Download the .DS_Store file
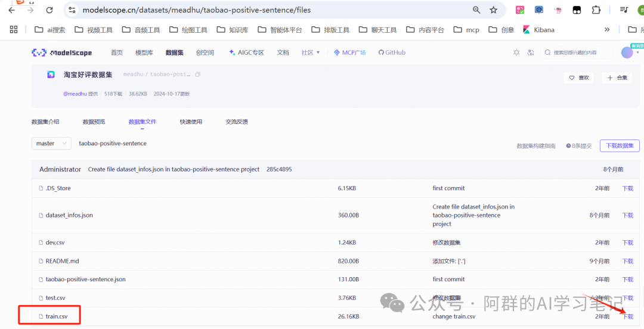This screenshot has height=329, width=644. [627, 188]
